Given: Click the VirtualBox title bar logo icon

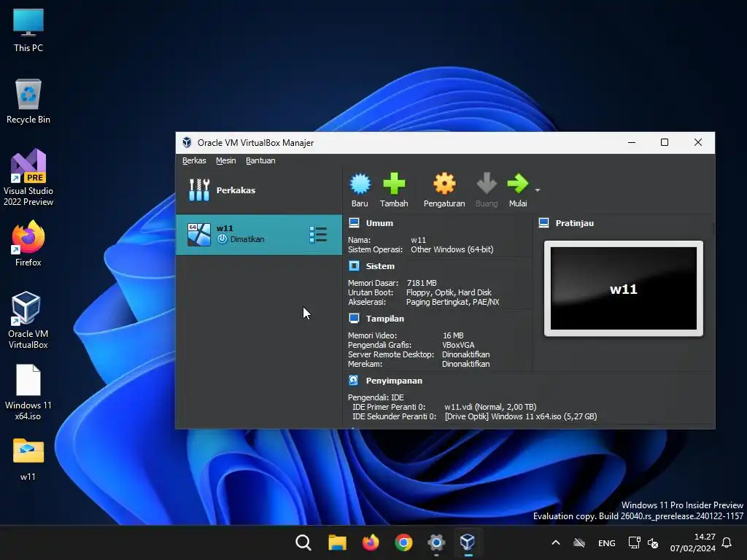Looking at the screenshot, I should pyautogui.click(x=187, y=142).
